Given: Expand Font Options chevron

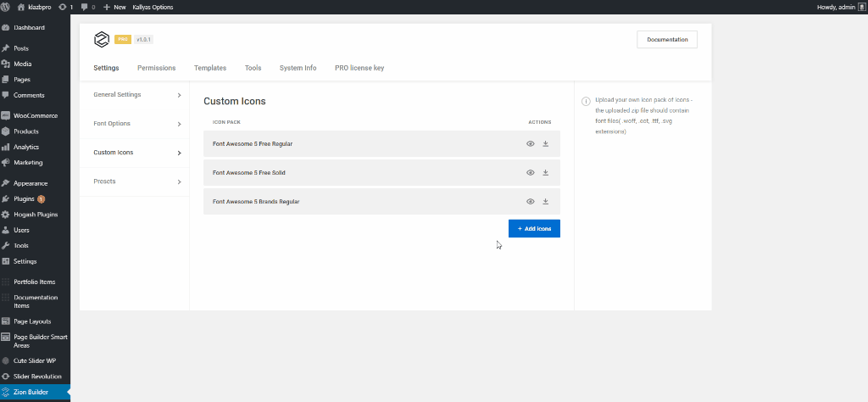Looking at the screenshot, I should (180, 124).
